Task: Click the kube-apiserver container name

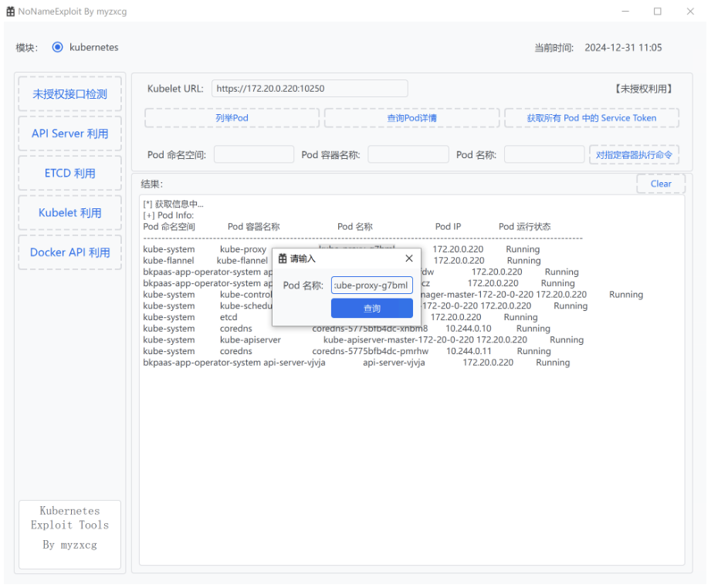Action: point(250,340)
